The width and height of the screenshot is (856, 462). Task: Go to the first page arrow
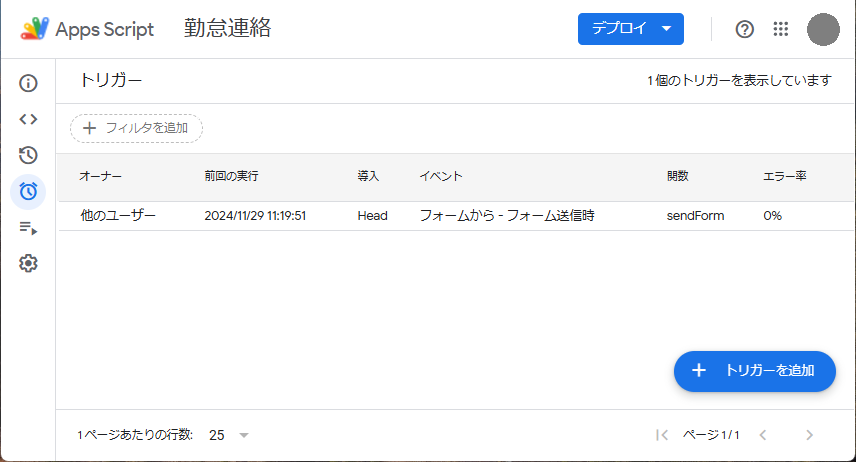coord(662,435)
